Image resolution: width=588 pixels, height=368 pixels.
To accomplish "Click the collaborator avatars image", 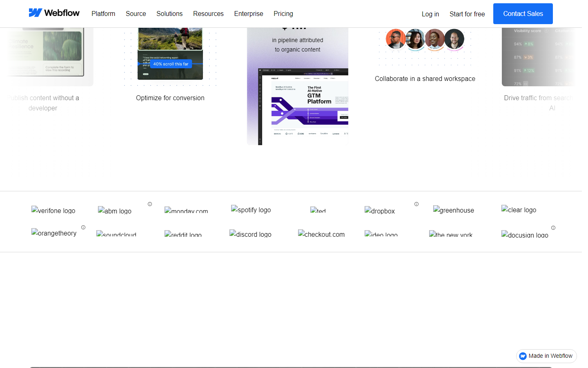I will click(x=425, y=39).
